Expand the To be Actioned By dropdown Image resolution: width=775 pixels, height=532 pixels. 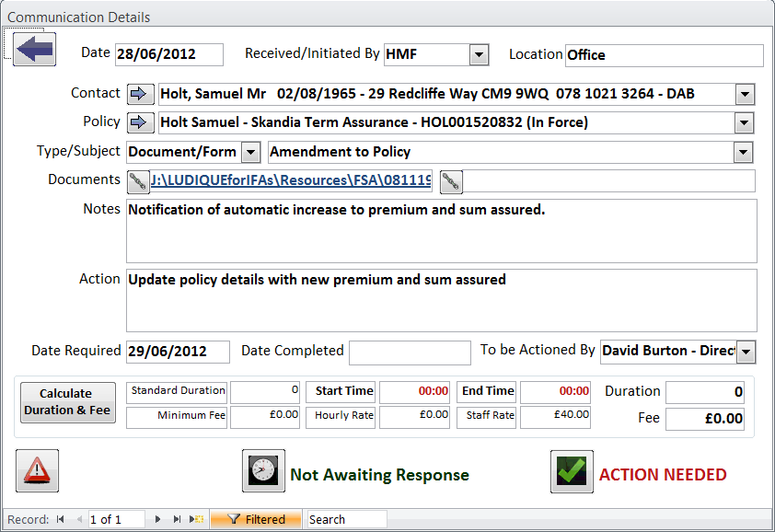pyautogui.click(x=746, y=352)
